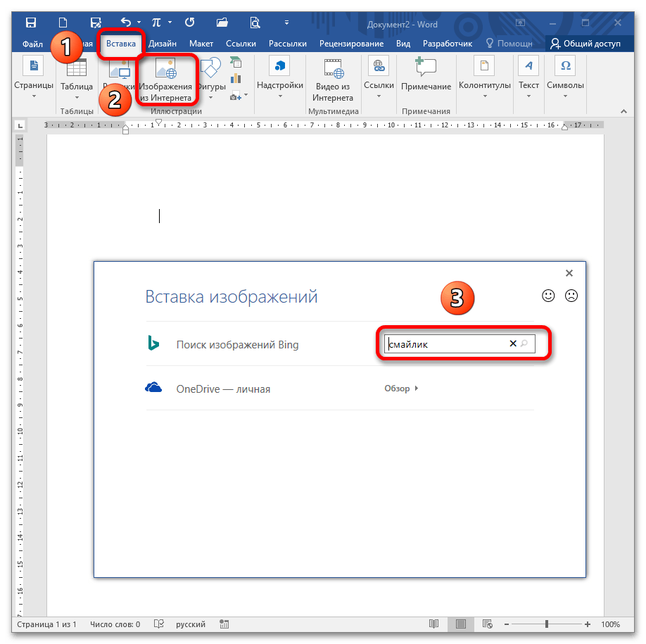Open the undo history dropdown arrow
646x644 pixels.
click(x=139, y=23)
